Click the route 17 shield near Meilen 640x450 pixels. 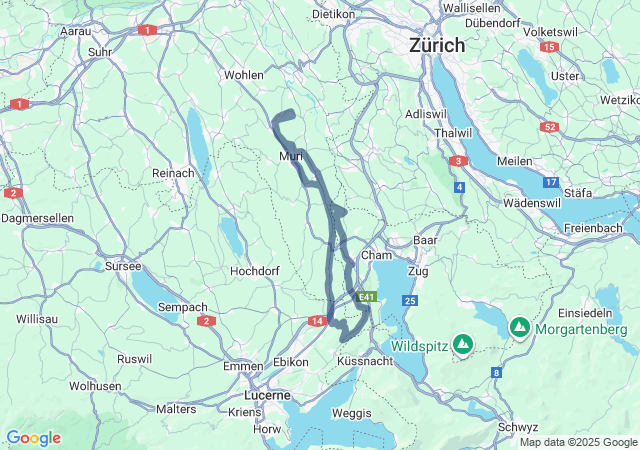[551, 182]
